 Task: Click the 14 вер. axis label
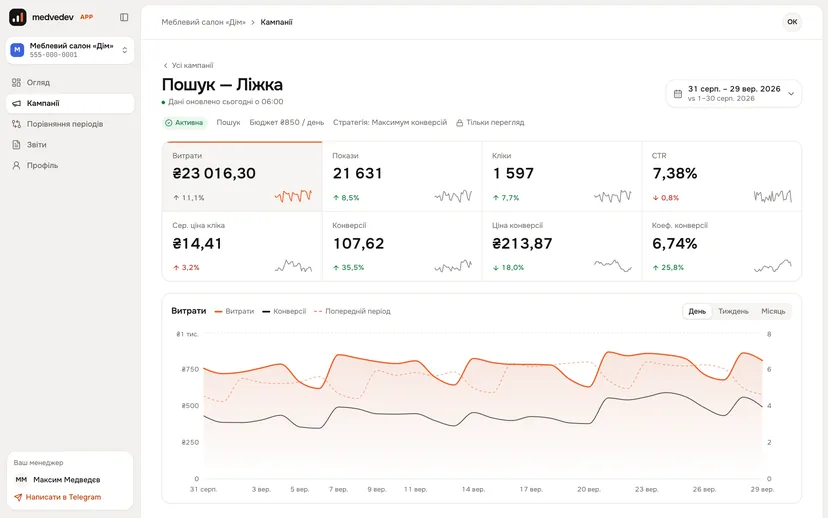[x=473, y=489]
